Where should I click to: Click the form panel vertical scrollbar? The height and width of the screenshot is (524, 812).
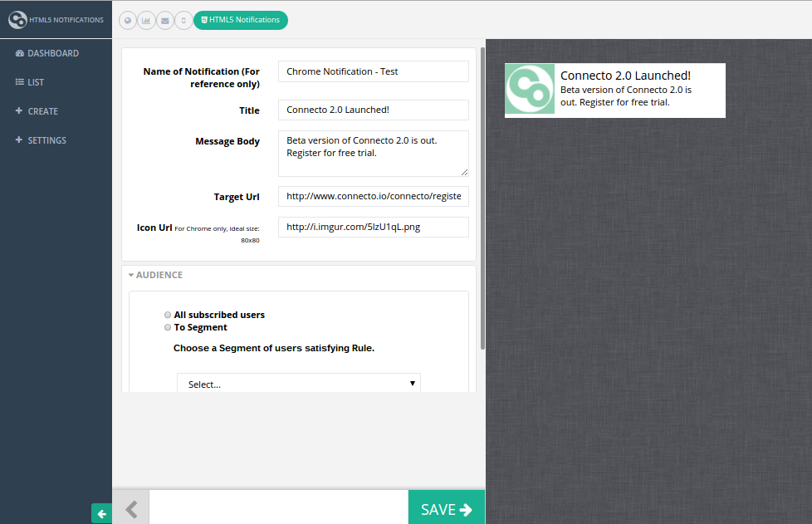tap(482, 198)
